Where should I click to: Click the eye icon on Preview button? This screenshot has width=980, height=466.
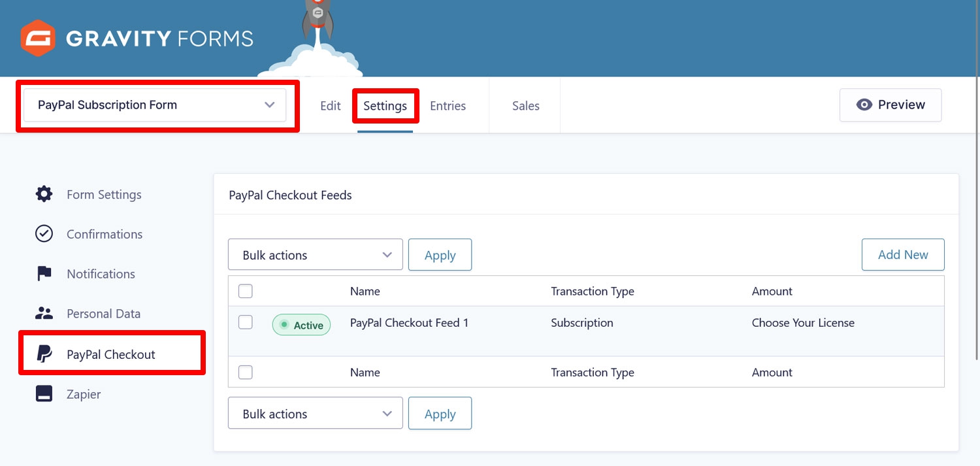pyautogui.click(x=864, y=105)
